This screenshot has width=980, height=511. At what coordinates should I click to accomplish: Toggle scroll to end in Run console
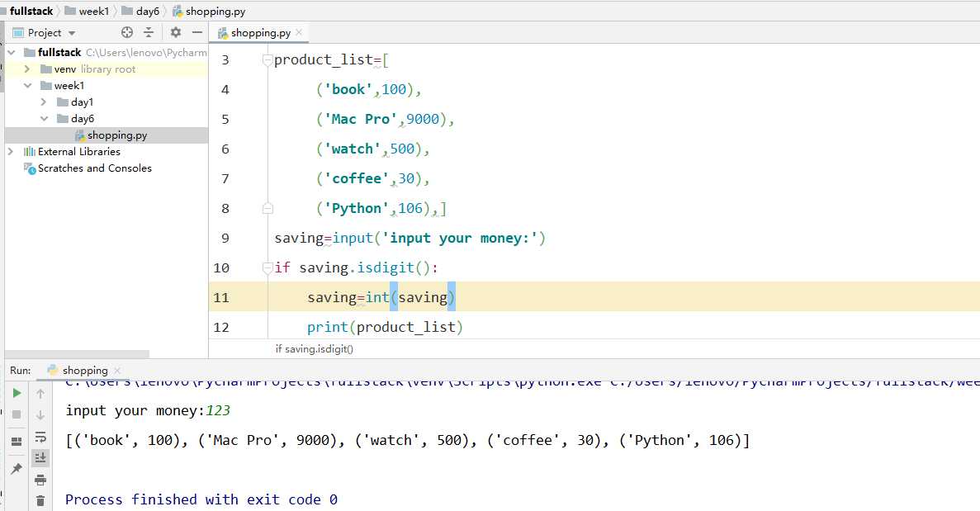click(x=40, y=458)
